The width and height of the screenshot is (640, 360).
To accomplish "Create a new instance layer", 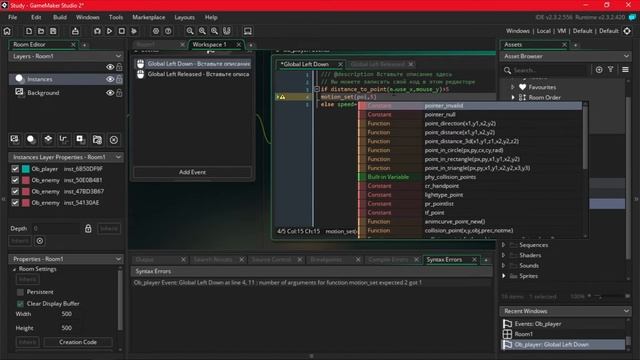I will pyautogui.click(x=31, y=140).
